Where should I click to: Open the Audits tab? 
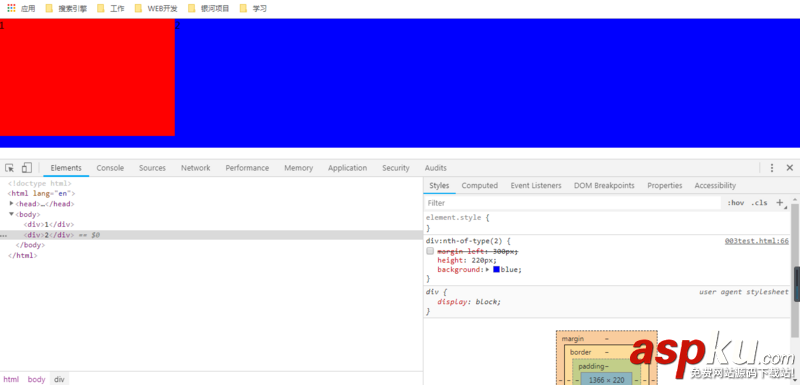pos(436,168)
